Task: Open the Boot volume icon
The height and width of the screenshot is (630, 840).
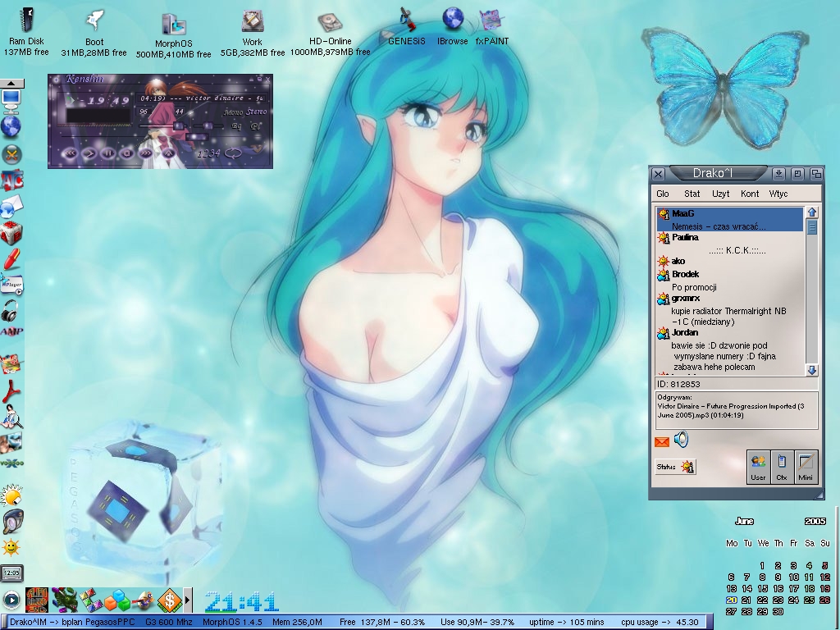Action: [94, 21]
